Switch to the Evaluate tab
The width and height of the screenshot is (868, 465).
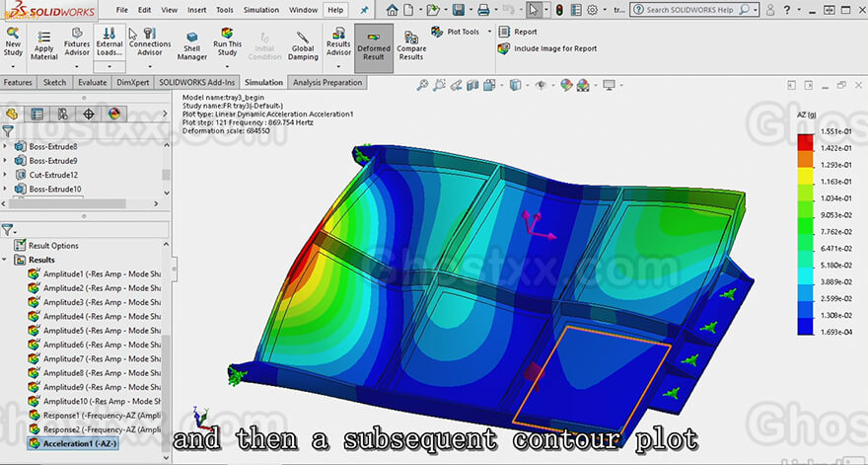92,83
